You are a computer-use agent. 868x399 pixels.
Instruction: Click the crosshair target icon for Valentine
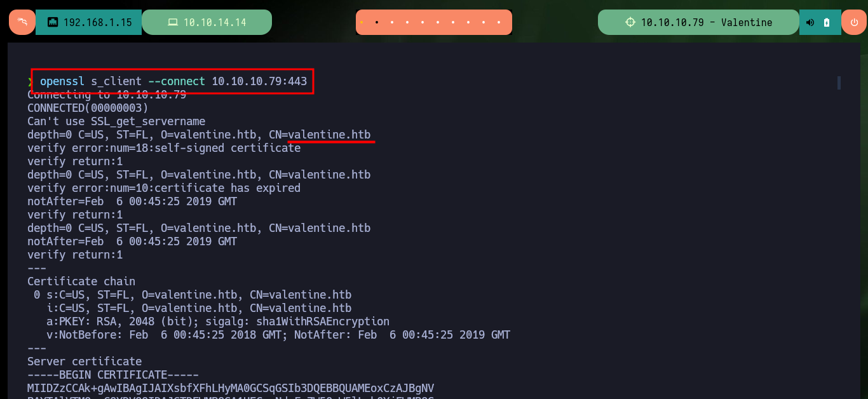pos(630,22)
